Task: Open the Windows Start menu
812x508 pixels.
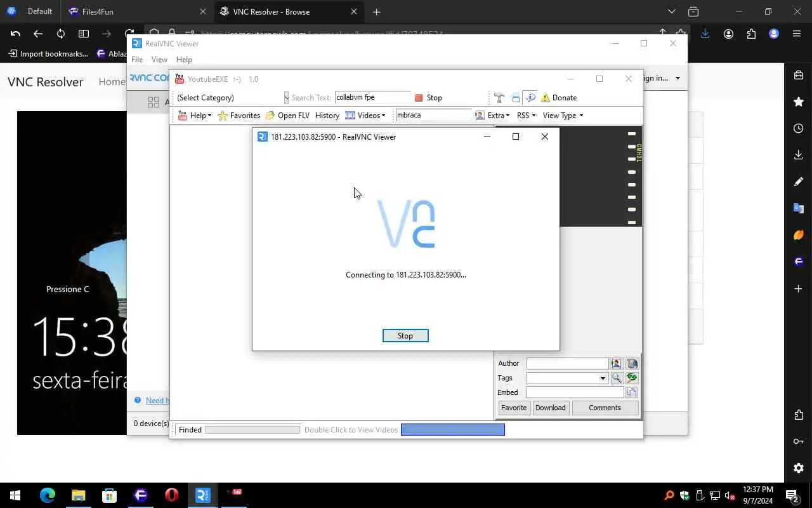Action: pyautogui.click(x=15, y=495)
